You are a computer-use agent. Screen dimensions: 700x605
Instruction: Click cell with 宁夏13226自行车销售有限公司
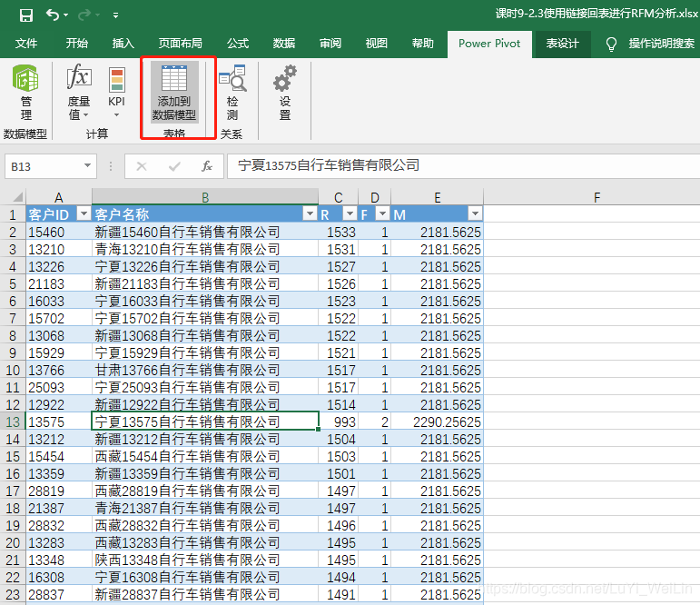click(x=205, y=267)
